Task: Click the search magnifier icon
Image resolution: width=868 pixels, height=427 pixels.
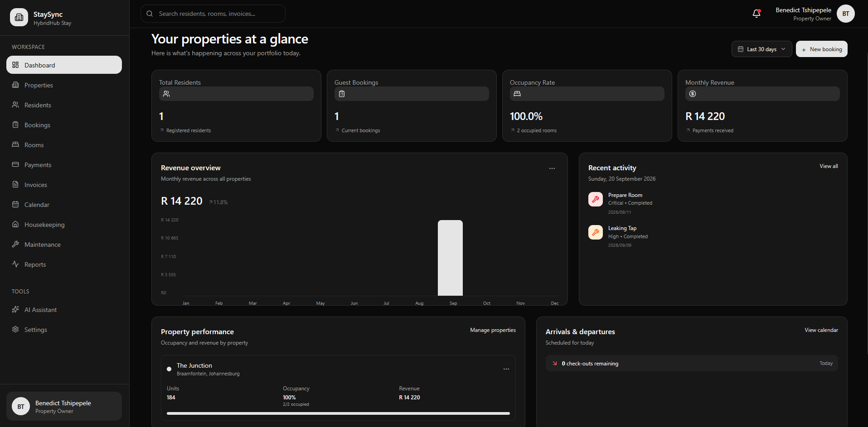Action: pyautogui.click(x=150, y=14)
